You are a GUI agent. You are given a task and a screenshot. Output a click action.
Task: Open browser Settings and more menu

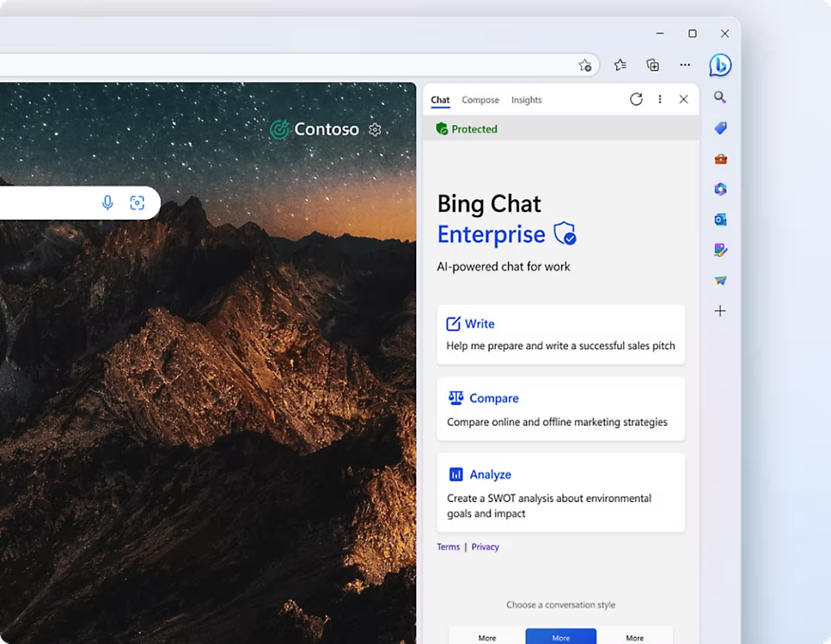point(686,65)
